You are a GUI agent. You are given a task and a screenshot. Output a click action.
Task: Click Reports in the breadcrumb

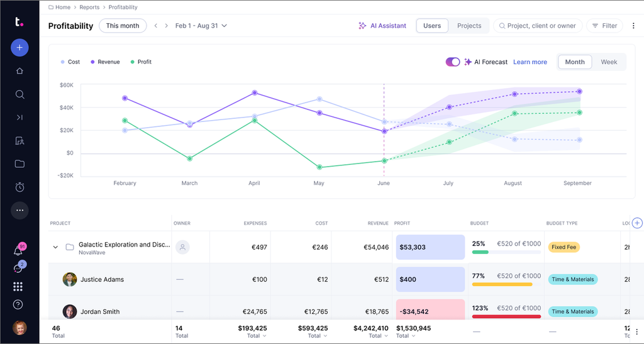[89, 7]
